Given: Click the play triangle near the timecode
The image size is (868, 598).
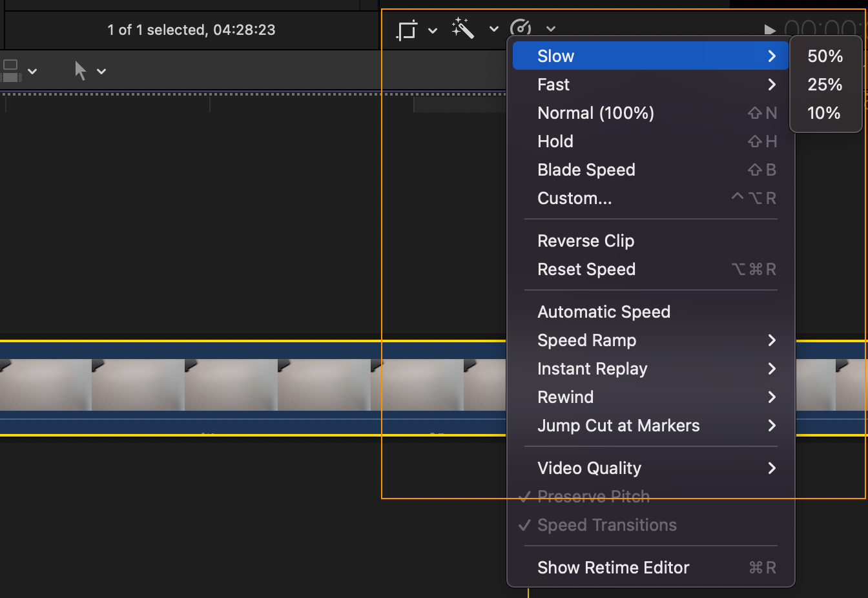Looking at the screenshot, I should coord(769,30).
